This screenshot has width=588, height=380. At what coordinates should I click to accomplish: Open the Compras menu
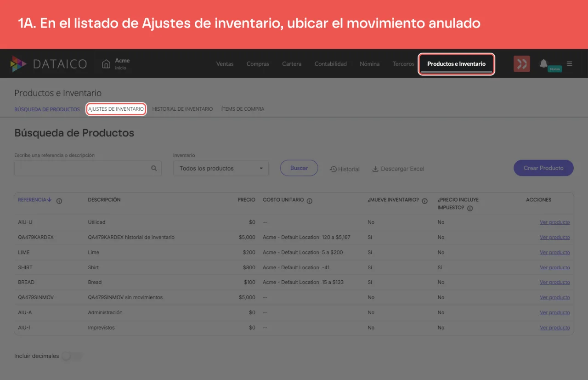pyautogui.click(x=258, y=64)
